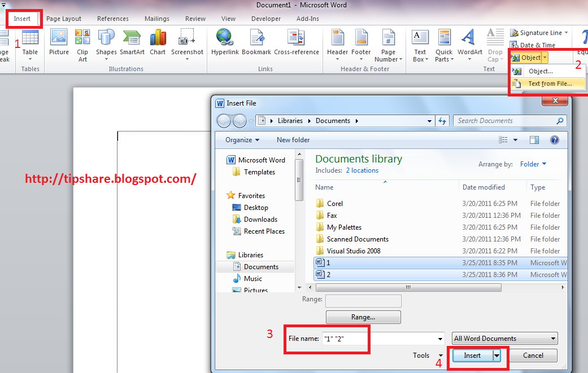Switch to the Page Layout tab
Image resolution: width=588 pixels, height=373 pixels.
[x=64, y=19]
